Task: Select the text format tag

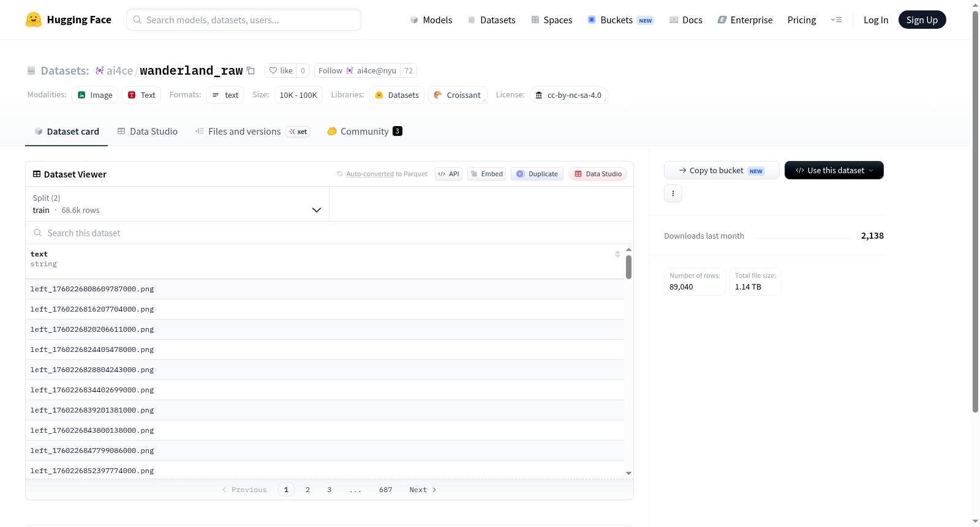Action: (x=225, y=95)
